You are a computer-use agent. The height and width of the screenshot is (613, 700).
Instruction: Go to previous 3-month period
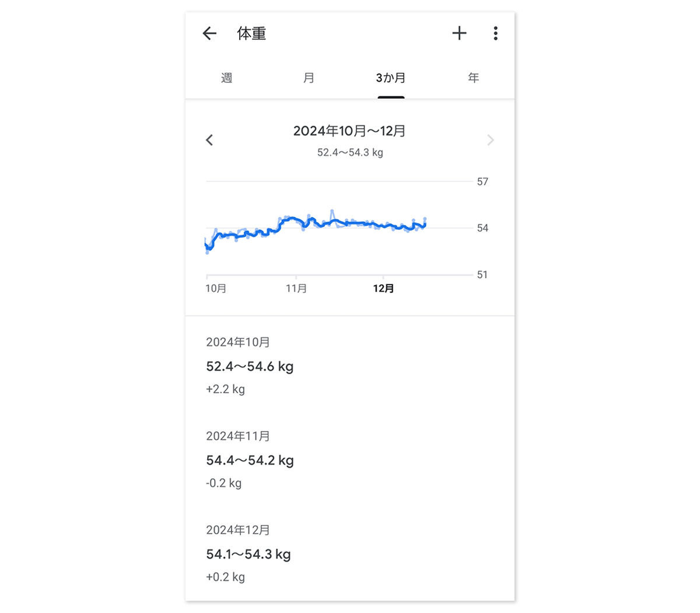pyautogui.click(x=209, y=140)
